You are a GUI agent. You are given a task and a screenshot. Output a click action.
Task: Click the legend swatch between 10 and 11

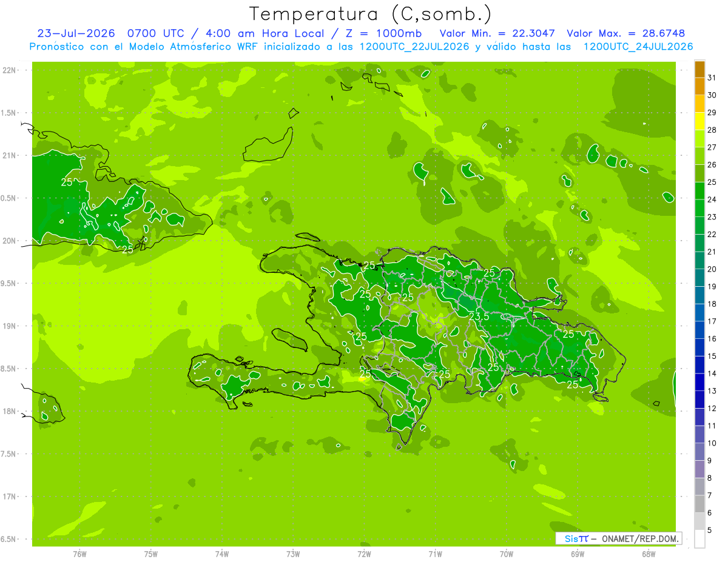coord(699,435)
